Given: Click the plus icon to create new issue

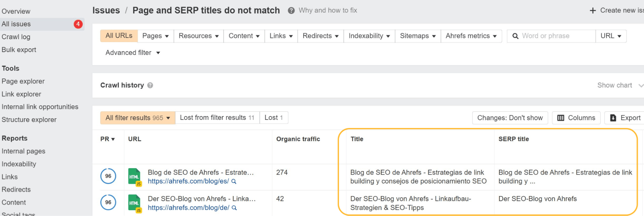Looking at the screenshot, I should (x=592, y=10).
